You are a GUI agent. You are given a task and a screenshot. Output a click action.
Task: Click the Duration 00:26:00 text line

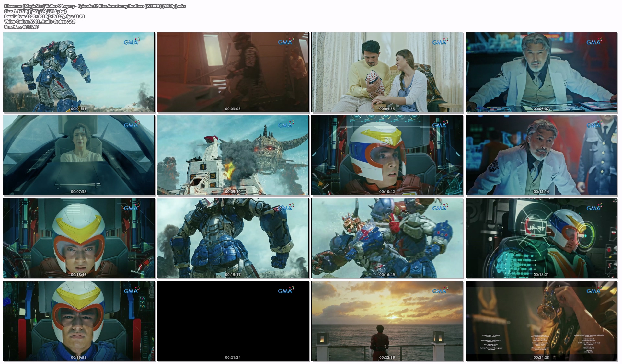pos(21,27)
